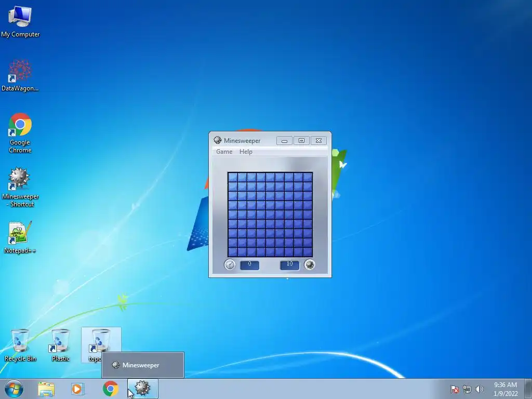Click the Show Desktop button at taskbar end
The width and height of the screenshot is (532, 399).
pyautogui.click(x=528, y=389)
